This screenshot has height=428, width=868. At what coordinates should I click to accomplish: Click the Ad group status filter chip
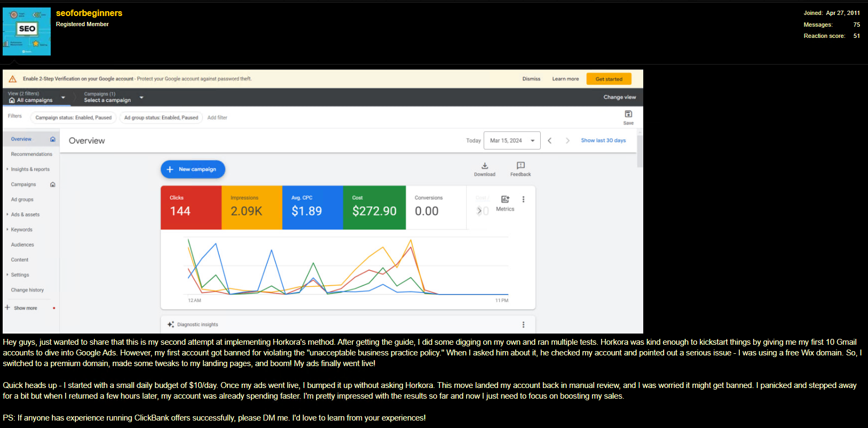(x=161, y=117)
